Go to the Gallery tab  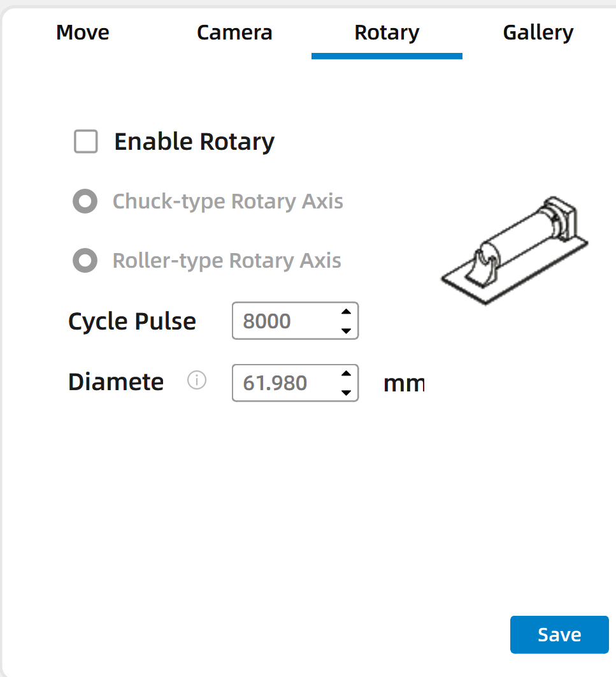538,33
